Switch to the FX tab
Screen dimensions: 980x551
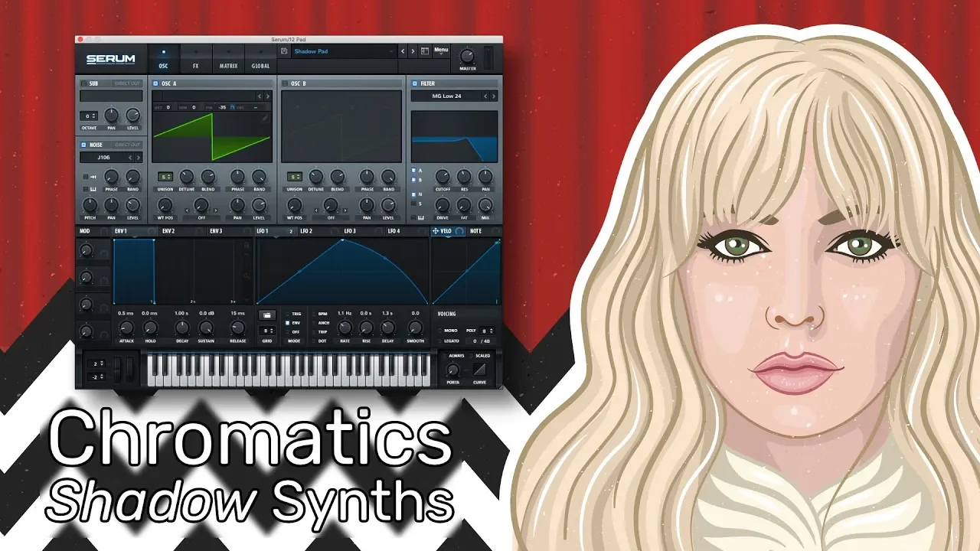pos(195,60)
